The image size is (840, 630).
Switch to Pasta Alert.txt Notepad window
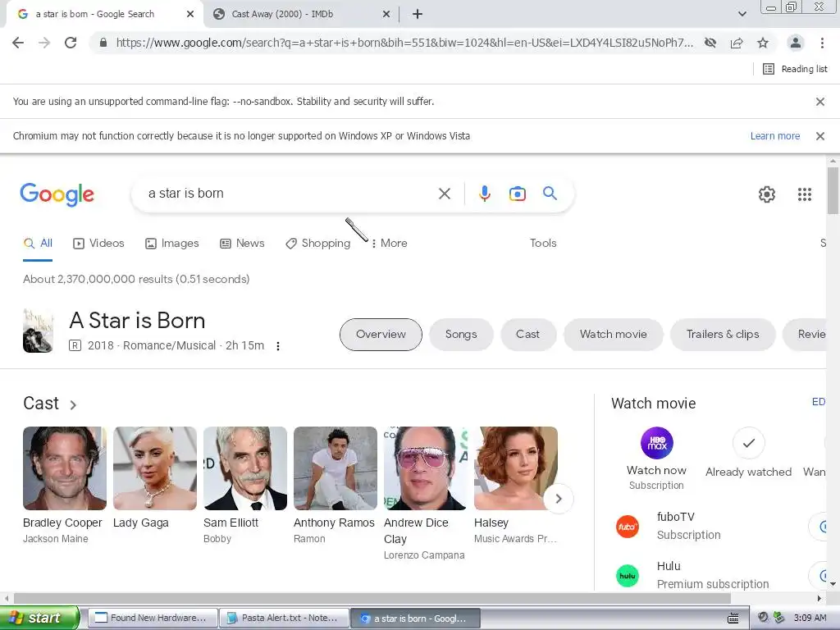[284, 618]
